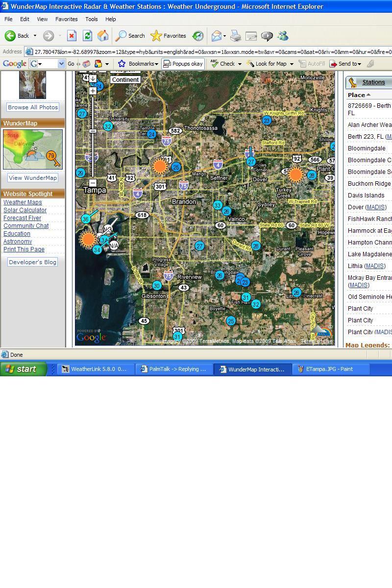Zoom in the map with the plus button
The width and height of the screenshot is (392, 588).
93,91
